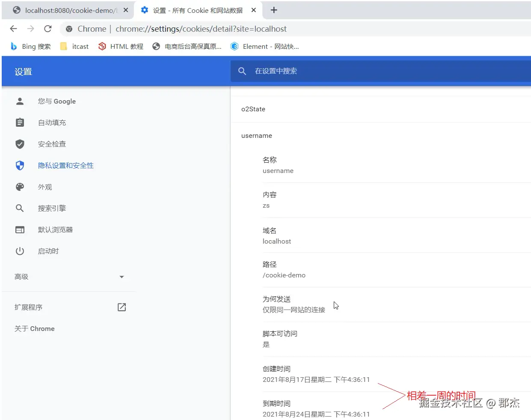531x420 pixels.
Task: Click the cookie name value username
Action: (x=278, y=170)
